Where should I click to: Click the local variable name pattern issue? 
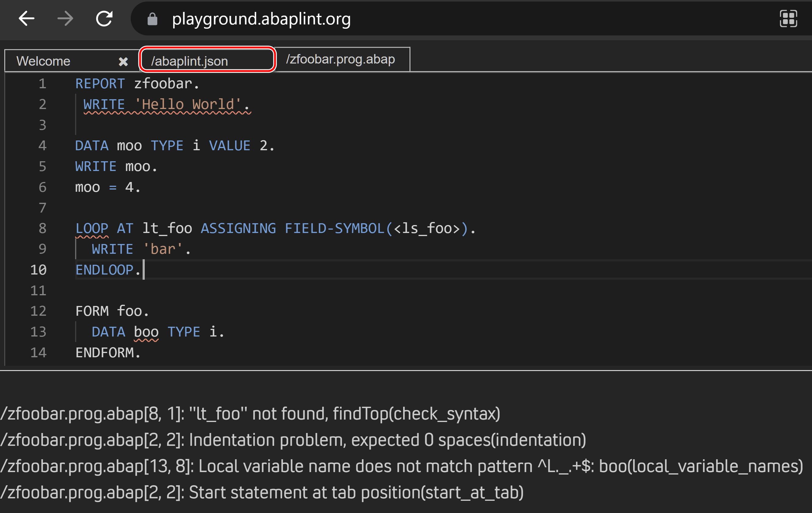pos(401,466)
